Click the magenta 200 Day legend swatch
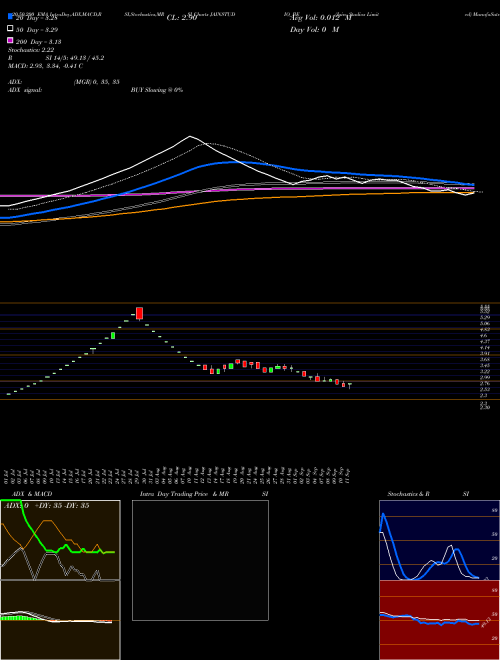 (10, 40)
